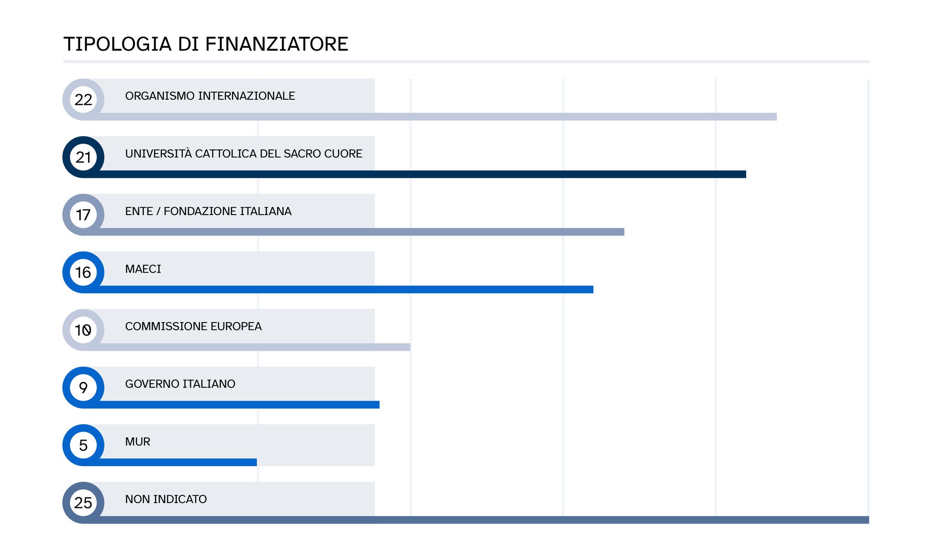934x560 pixels.
Task: Select the NON INDICATO label
Action: click(166, 499)
